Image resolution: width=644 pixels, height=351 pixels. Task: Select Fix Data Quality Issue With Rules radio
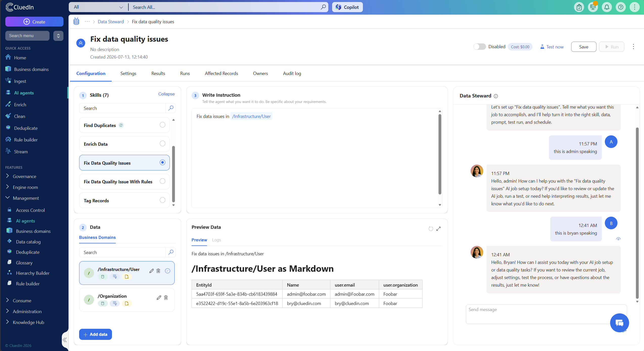point(163,181)
